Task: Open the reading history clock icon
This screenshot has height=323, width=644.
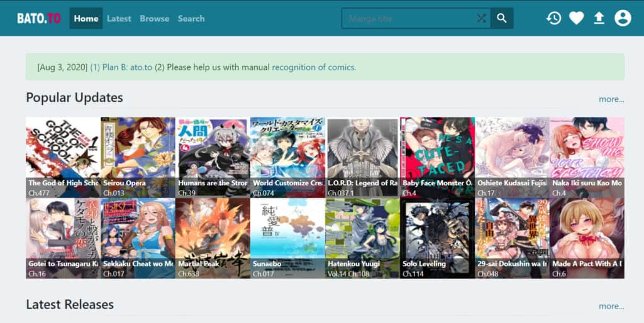Action: click(553, 18)
